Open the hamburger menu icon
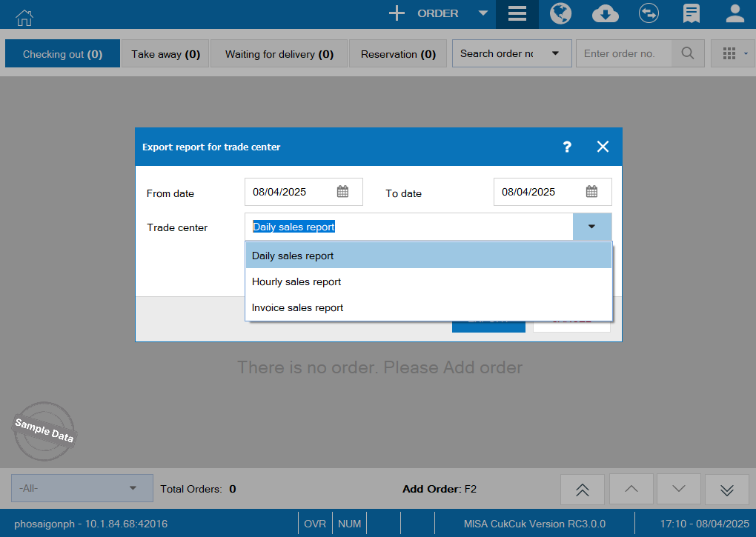The image size is (756, 537). click(x=517, y=14)
